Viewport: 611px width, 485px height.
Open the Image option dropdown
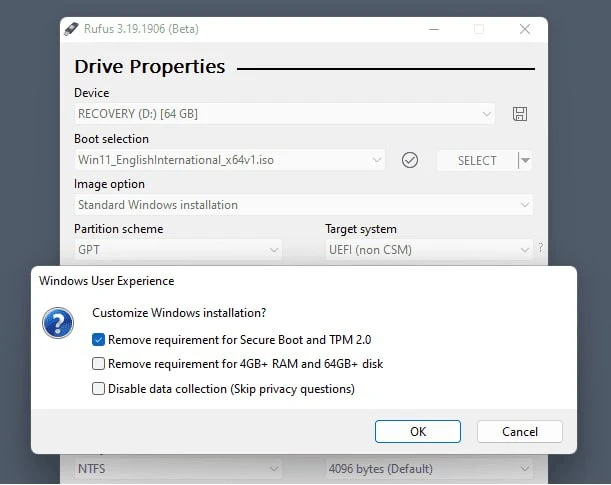click(303, 205)
